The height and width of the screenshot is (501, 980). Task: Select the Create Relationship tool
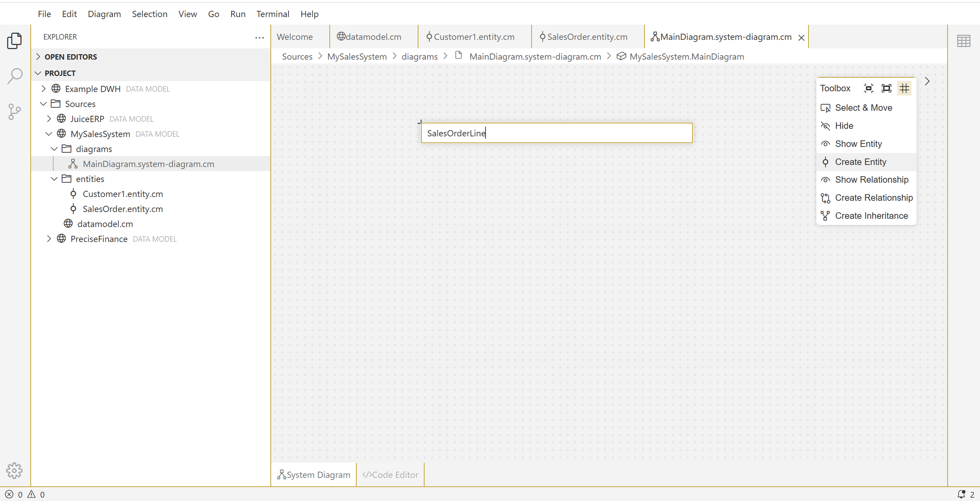click(873, 197)
